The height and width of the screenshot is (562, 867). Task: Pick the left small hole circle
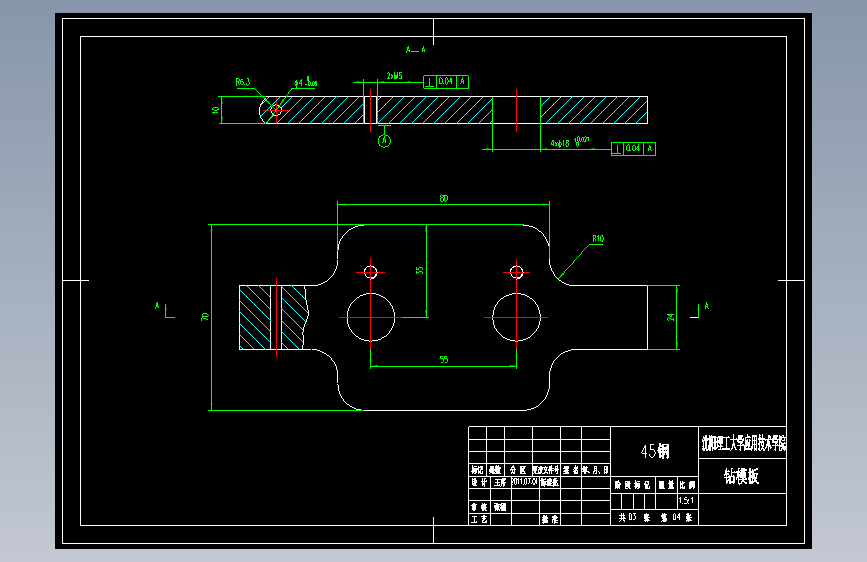pyautogui.click(x=370, y=272)
